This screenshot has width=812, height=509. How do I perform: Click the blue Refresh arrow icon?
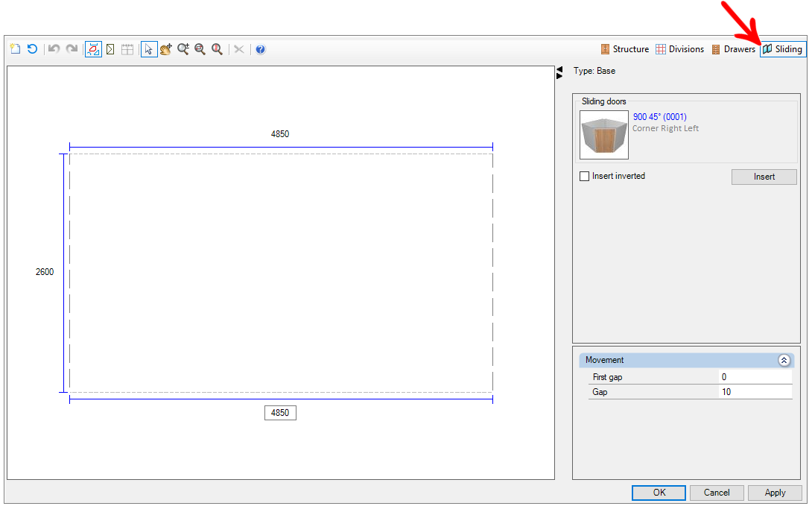pos(32,49)
